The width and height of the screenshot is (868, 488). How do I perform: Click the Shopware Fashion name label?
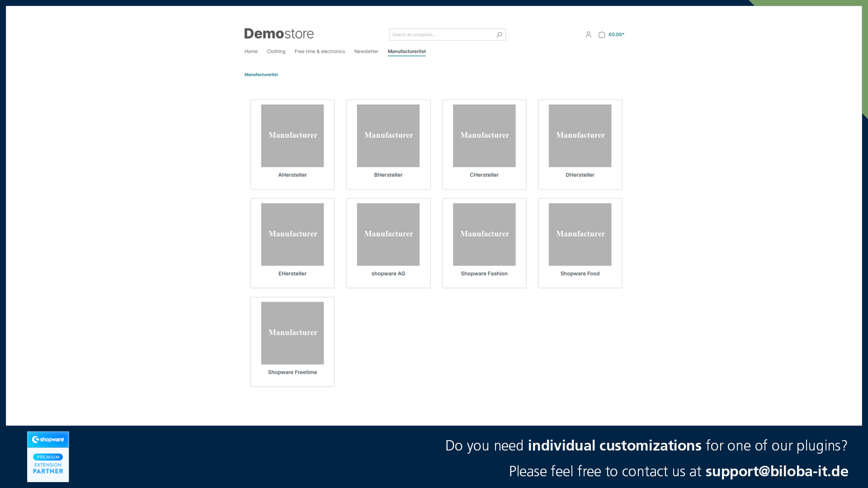(x=484, y=273)
